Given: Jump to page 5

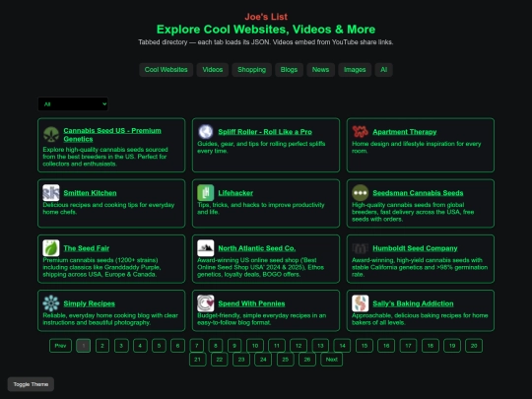Looking at the screenshot, I should click(x=159, y=346).
